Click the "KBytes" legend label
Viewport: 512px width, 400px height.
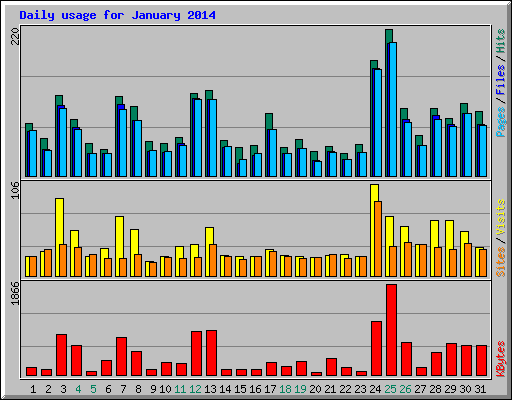[x=500, y=359]
